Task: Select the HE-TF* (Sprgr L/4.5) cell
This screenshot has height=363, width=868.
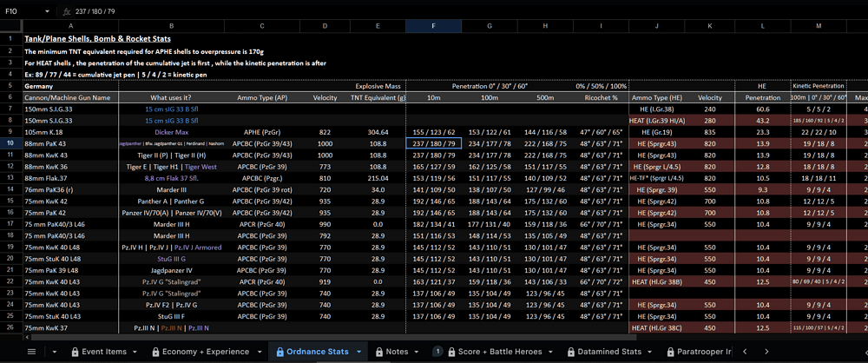Action: click(x=656, y=178)
